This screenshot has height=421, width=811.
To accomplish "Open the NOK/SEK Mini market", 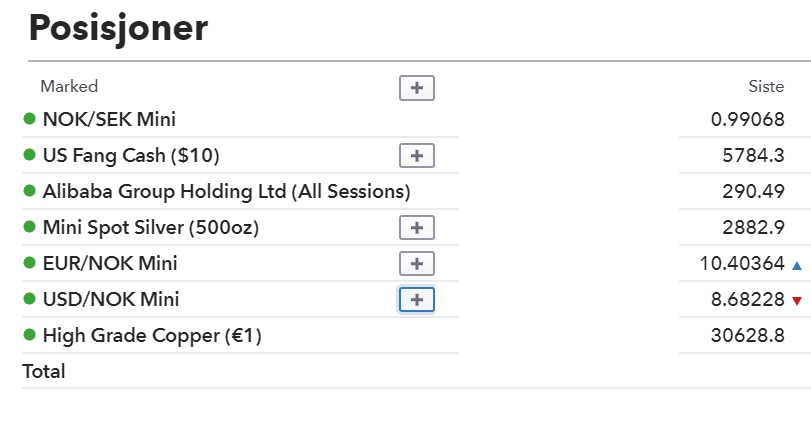I will click(109, 119).
